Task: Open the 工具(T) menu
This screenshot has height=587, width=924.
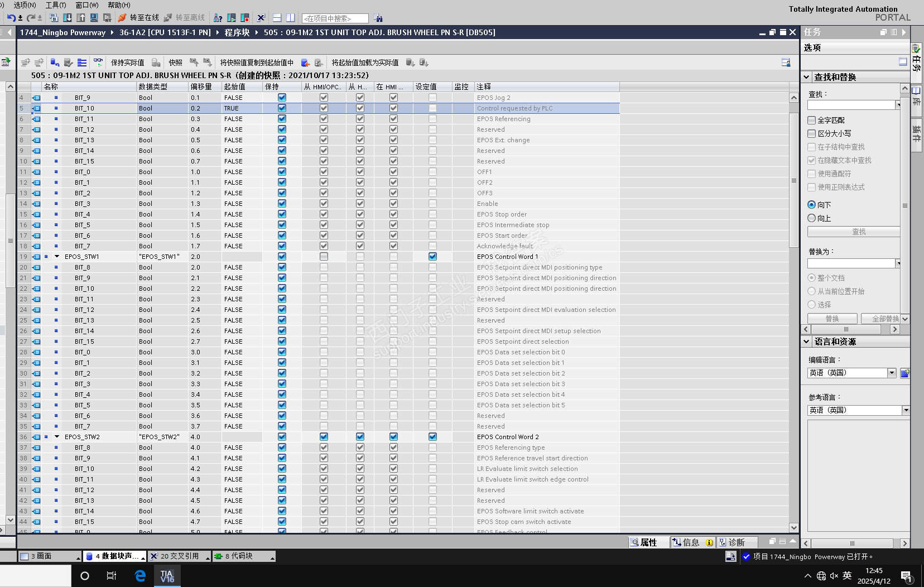Action: (56, 5)
